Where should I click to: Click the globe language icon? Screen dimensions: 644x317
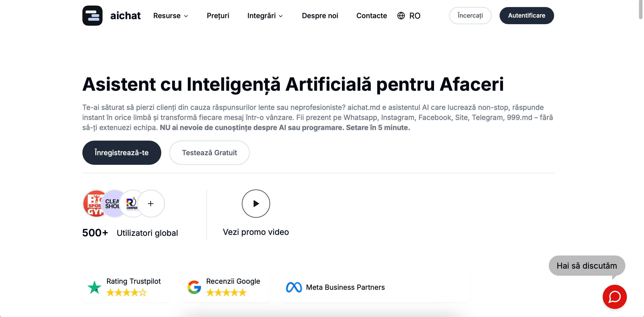tap(401, 16)
